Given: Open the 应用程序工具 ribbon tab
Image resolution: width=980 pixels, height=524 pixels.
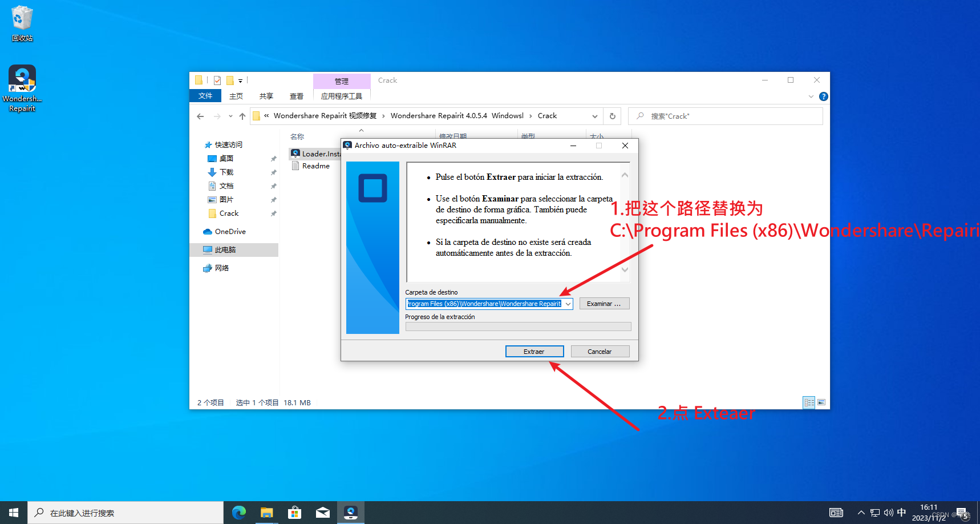Looking at the screenshot, I should (x=342, y=96).
